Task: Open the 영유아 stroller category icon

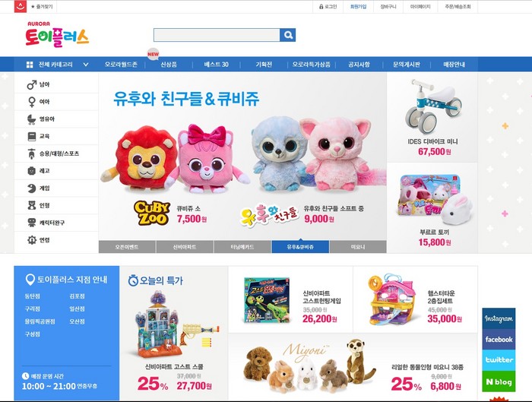Action: point(32,119)
